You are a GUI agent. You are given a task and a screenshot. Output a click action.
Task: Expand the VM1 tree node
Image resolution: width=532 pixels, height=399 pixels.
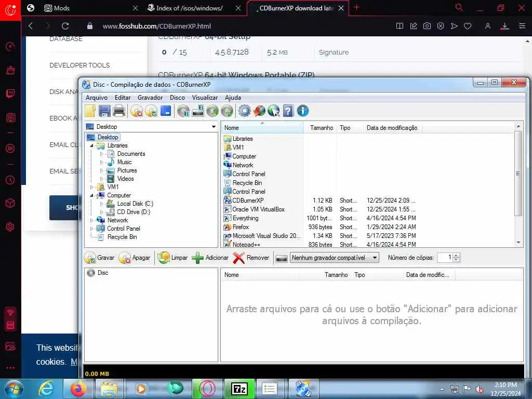tap(91, 187)
